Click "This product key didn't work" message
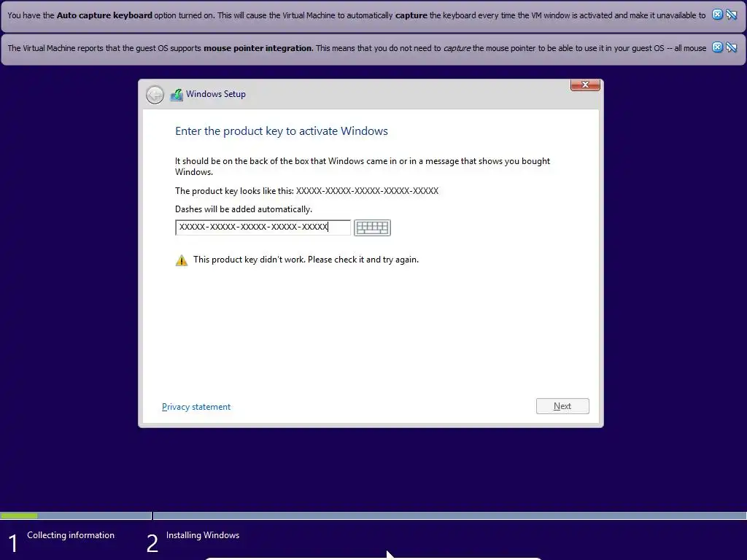The height and width of the screenshot is (560, 747). click(306, 260)
